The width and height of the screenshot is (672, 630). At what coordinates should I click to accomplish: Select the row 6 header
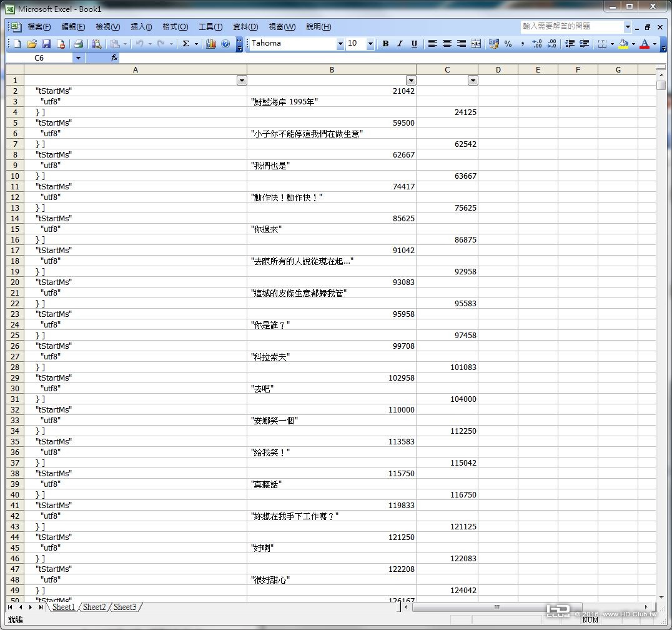click(15, 133)
